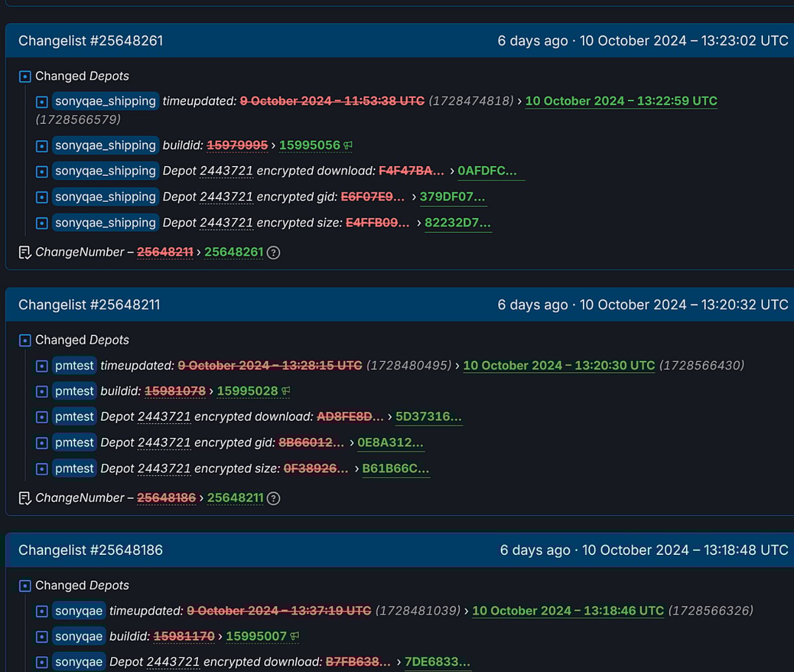Collapse Changed Depots in Changelist #25648186
Screen dimensions: 794x672
coord(25,586)
